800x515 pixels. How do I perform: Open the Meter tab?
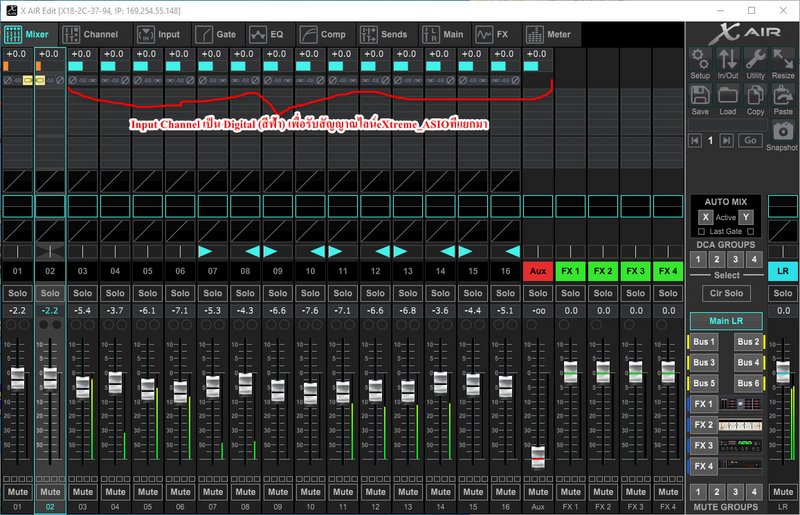pyautogui.click(x=548, y=34)
